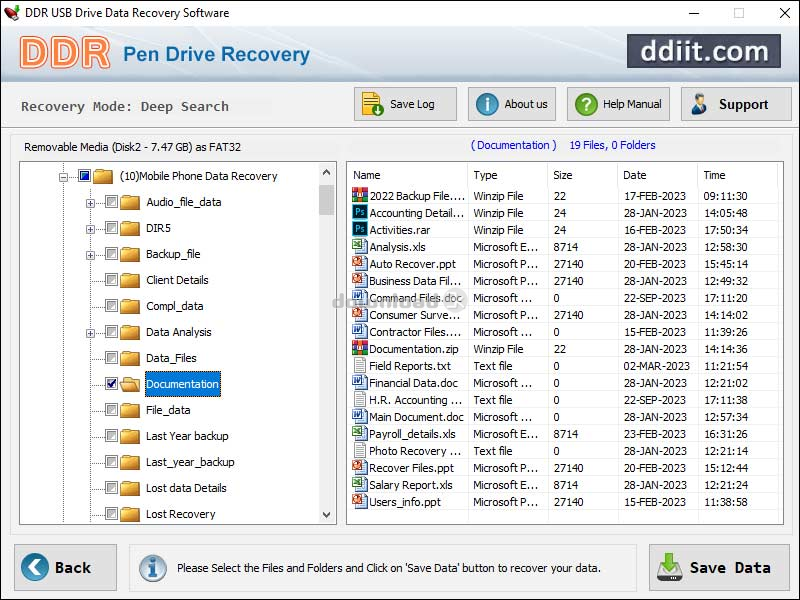800x600 pixels.
Task: Click the Save Log notepad icon
Action: pos(372,104)
